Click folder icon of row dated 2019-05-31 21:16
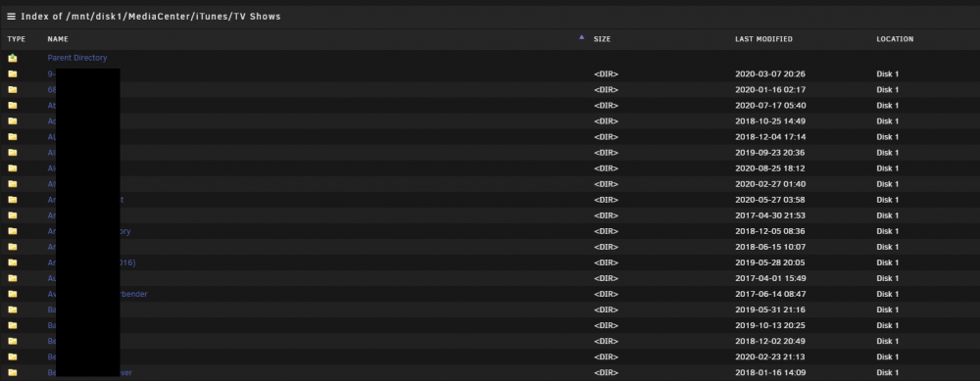Viewport: 980px width, 381px height. click(13, 310)
